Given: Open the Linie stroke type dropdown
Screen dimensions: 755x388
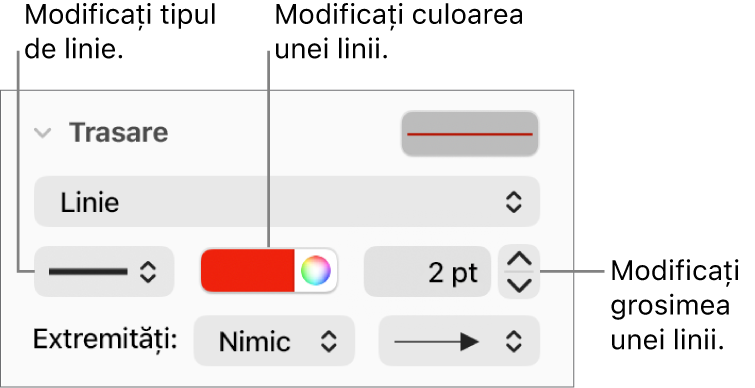Looking at the screenshot, I should point(287,202).
